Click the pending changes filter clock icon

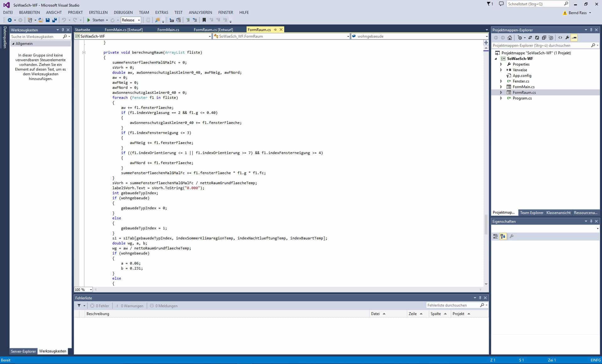point(520,38)
